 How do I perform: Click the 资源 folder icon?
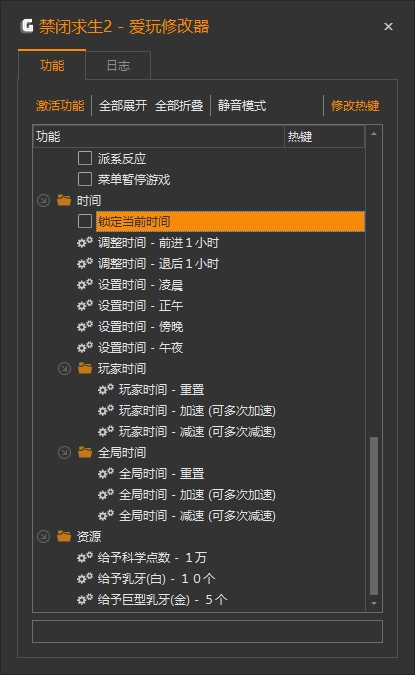[x=64, y=536]
